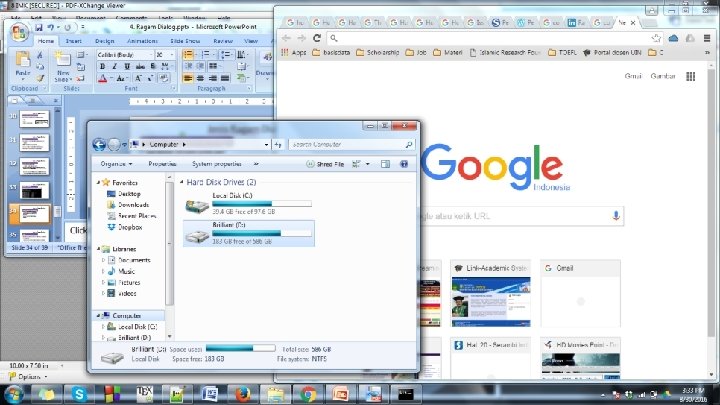Toggle underline formatting in PowerPoint
This screenshot has height=405, width=720.
pos(127,67)
